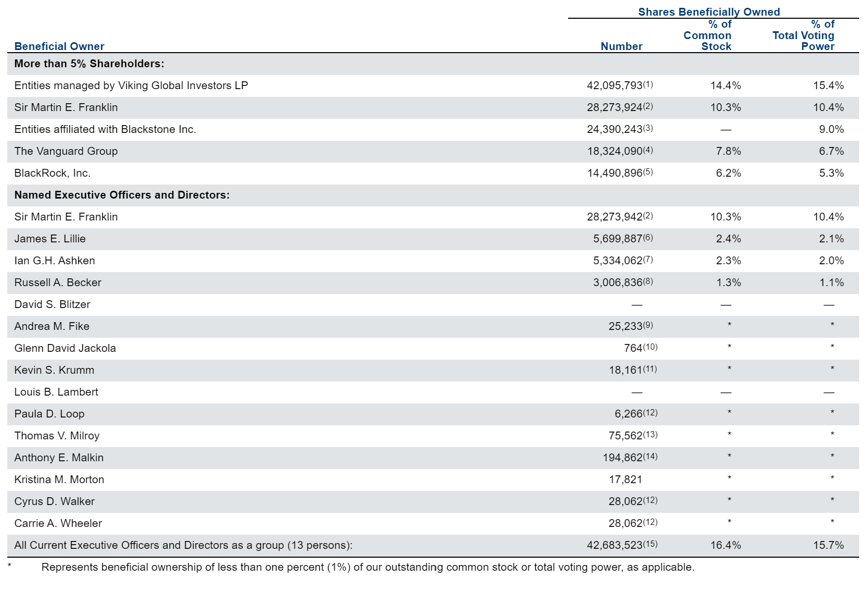Click 'Paula D. Loop' row name
The height and width of the screenshot is (590, 868).
coord(50,414)
